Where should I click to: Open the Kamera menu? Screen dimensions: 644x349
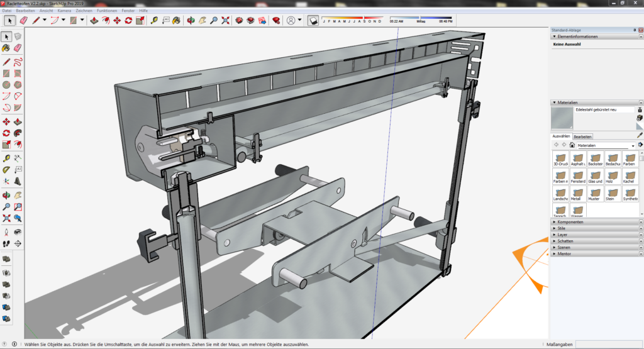coord(64,11)
